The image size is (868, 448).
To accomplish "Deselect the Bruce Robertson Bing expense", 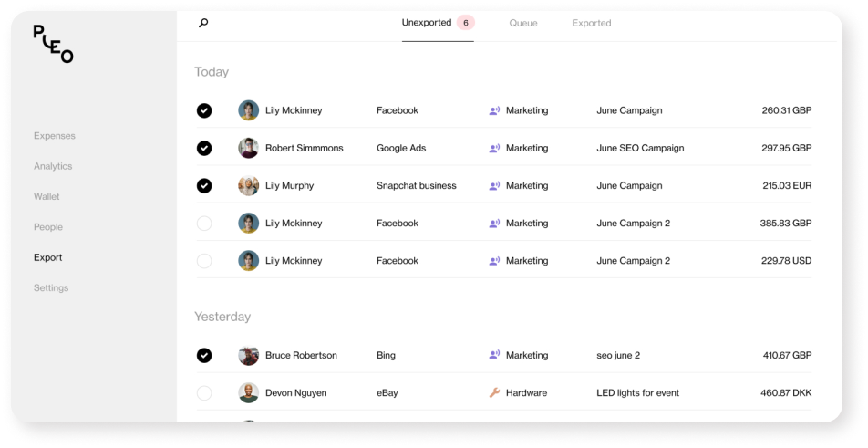I will [x=204, y=356].
